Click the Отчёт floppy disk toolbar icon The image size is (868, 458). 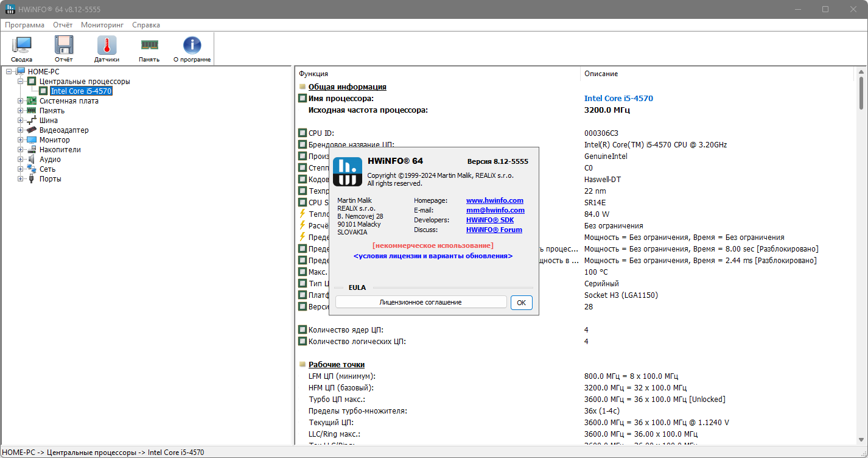[64, 46]
